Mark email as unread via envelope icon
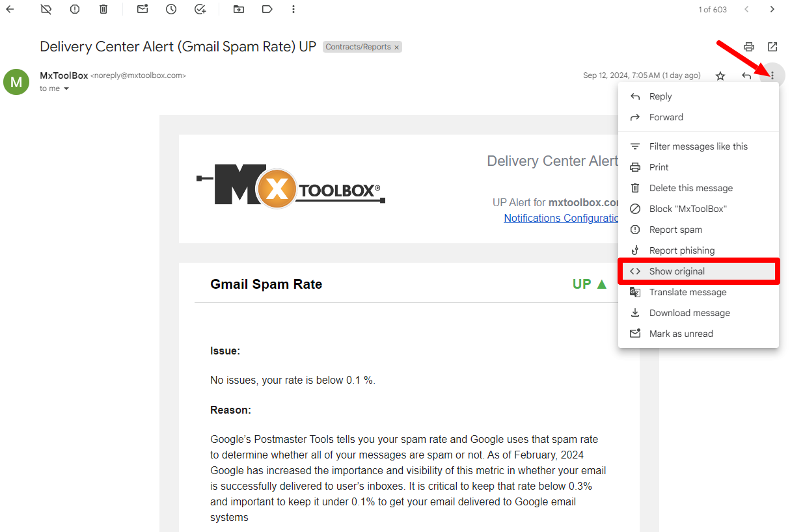This screenshot has height=532, width=790. point(142,9)
